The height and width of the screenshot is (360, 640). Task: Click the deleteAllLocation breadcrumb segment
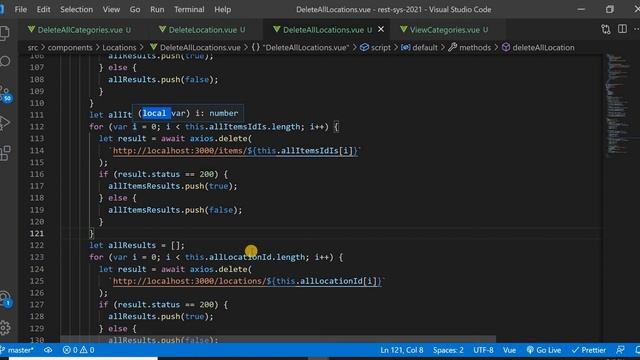coord(538,47)
